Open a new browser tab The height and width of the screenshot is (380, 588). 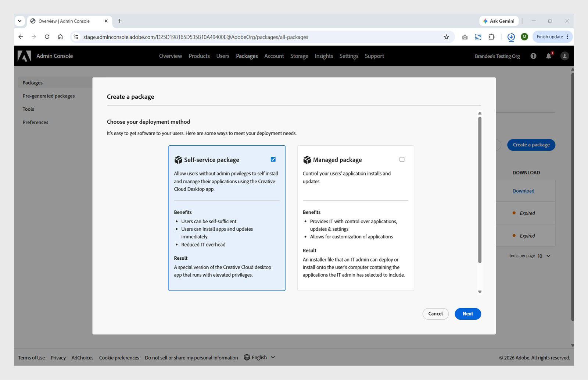coord(119,21)
